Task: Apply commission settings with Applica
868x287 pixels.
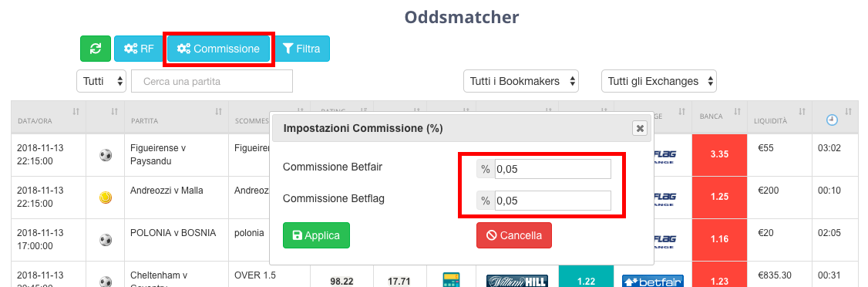Action: tap(316, 235)
